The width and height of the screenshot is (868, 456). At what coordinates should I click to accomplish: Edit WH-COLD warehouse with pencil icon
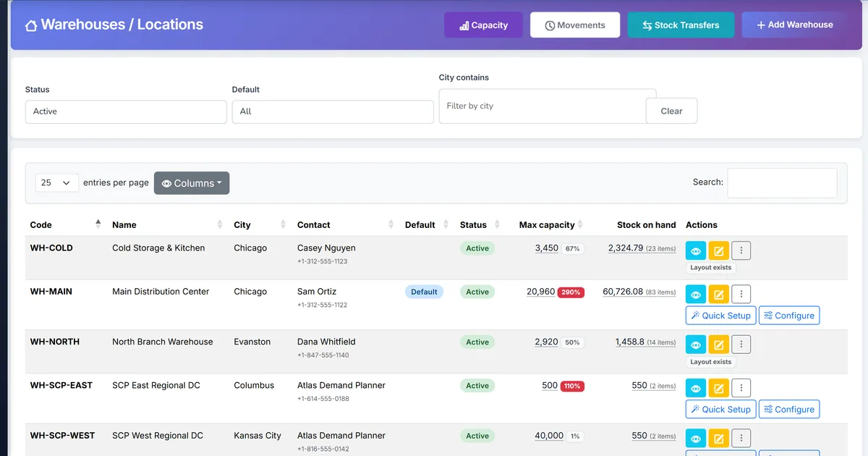[x=718, y=251]
